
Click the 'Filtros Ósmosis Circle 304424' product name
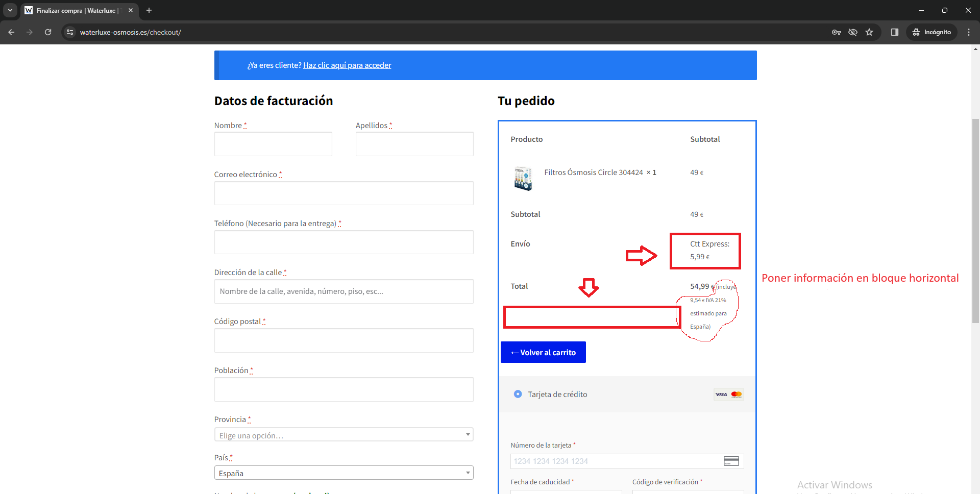[594, 172]
